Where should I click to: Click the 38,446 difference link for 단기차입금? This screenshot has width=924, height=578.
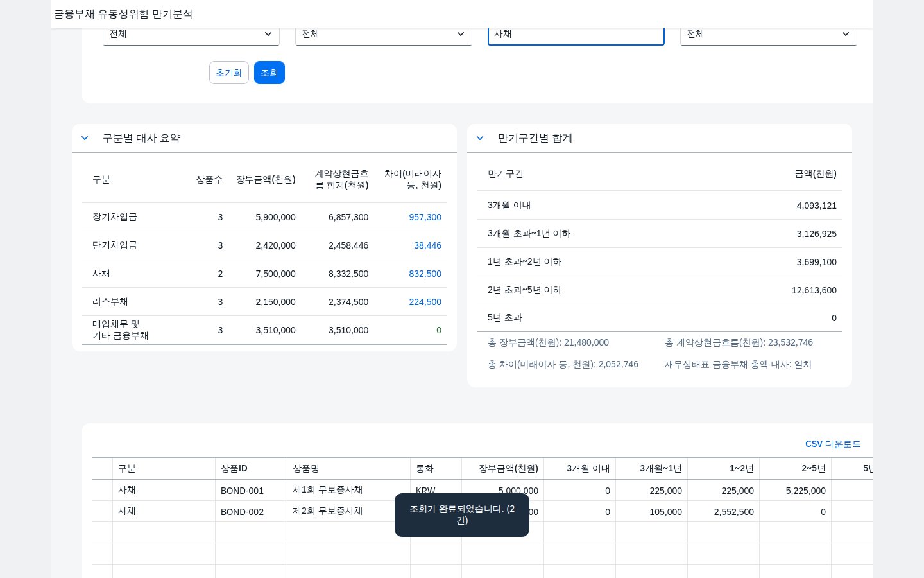pyautogui.click(x=428, y=245)
